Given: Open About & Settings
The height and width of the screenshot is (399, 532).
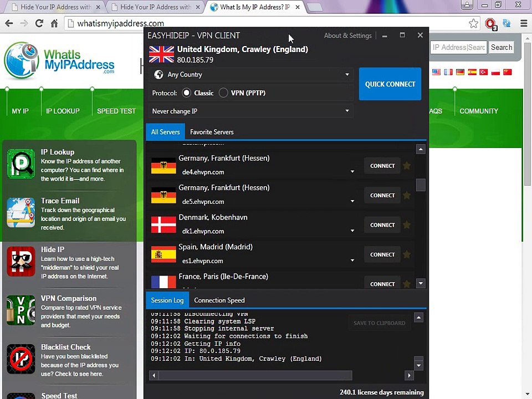Looking at the screenshot, I should click(347, 35).
